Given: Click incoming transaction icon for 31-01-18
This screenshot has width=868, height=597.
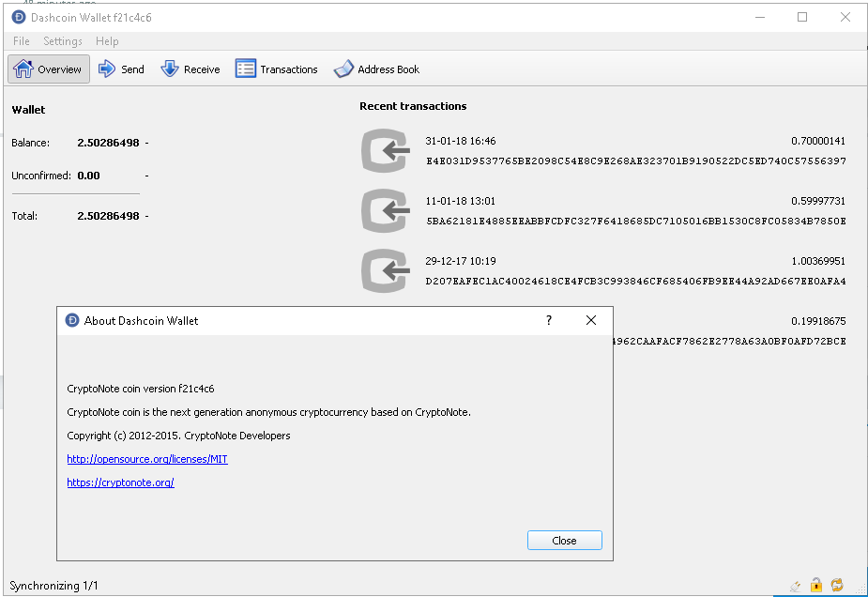Looking at the screenshot, I should click(x=386, y=150).
